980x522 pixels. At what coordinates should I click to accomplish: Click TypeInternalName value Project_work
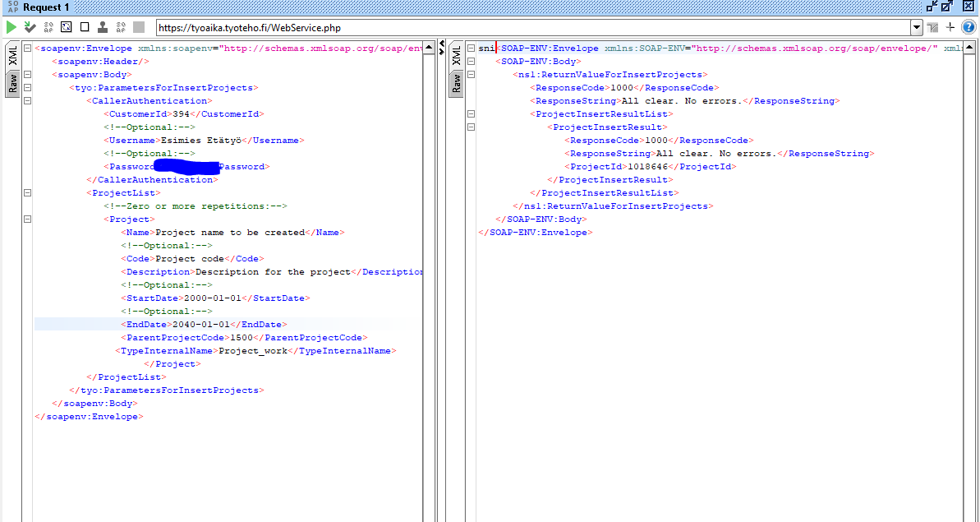253,351
